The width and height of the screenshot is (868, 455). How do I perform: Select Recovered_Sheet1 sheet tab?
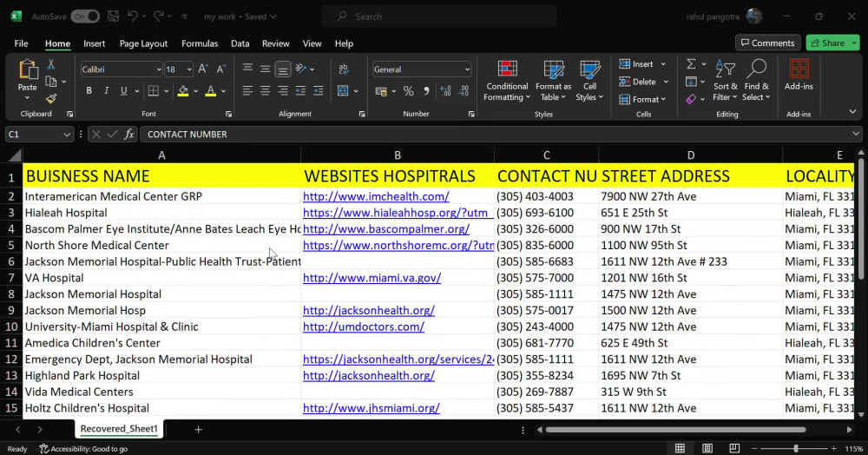click(x=119, y=428)
